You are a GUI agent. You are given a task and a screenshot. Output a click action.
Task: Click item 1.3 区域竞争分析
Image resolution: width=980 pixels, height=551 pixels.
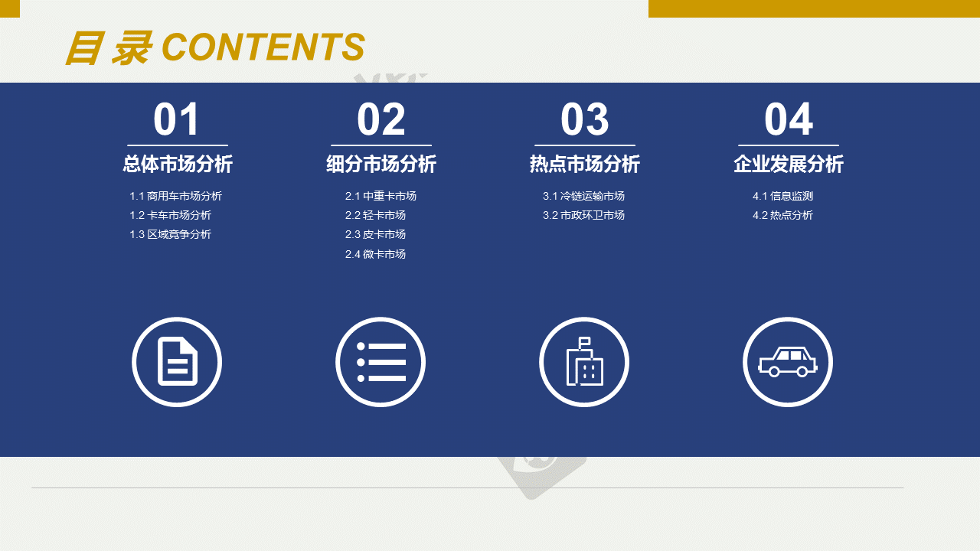click(x=170, y=234)
